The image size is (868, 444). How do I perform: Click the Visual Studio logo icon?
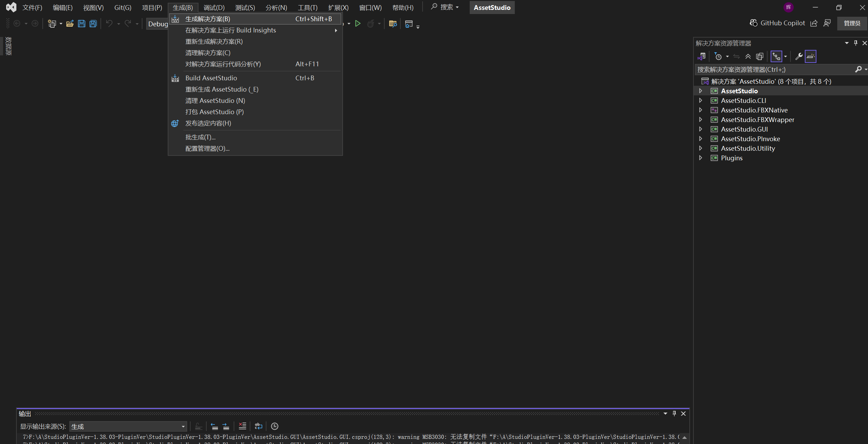tap(11, 7)
